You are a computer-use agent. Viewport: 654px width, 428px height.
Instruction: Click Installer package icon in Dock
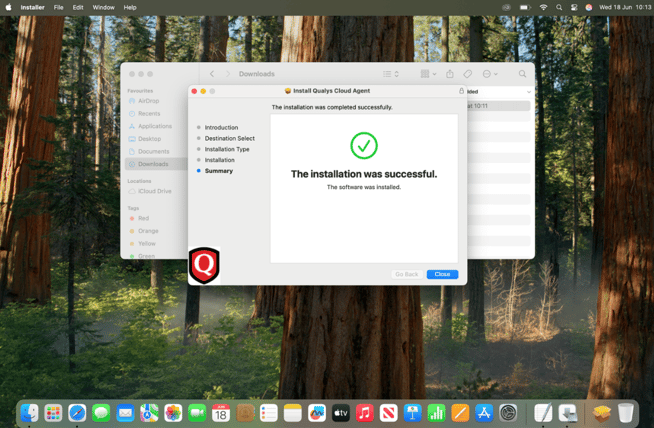tap(601, 413)
